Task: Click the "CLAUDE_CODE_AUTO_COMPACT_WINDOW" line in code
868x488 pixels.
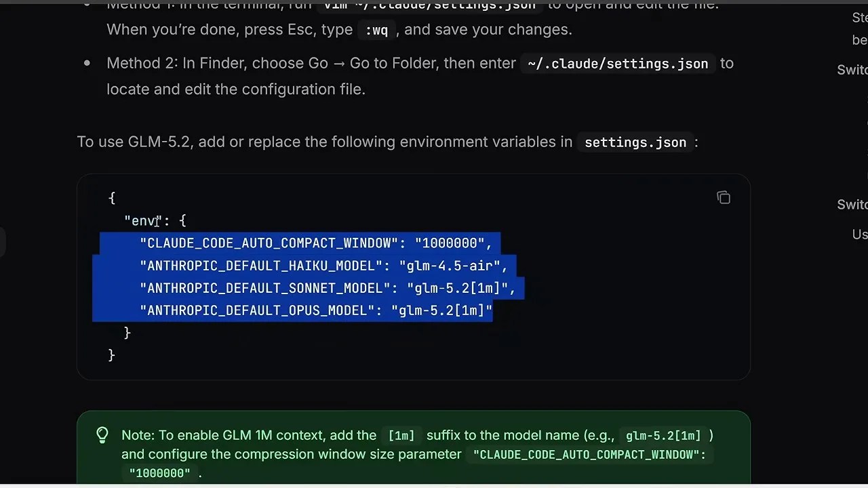Action: coord(316,243)
